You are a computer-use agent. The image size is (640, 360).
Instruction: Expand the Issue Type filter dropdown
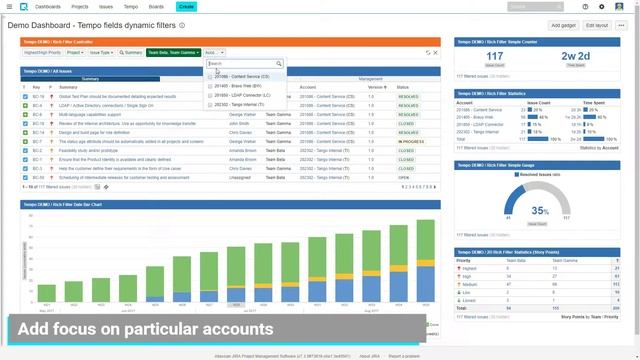(101, 53)
